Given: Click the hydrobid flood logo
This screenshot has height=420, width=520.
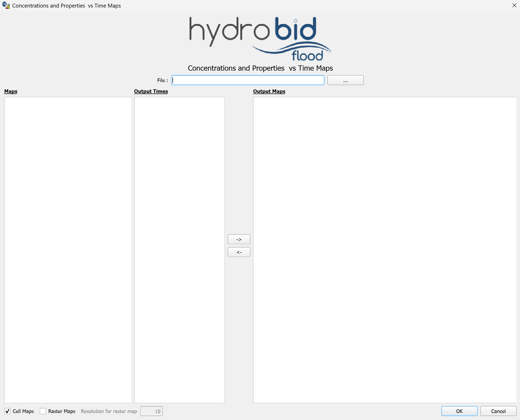Looking at the screenshot, I should [260, 38].
